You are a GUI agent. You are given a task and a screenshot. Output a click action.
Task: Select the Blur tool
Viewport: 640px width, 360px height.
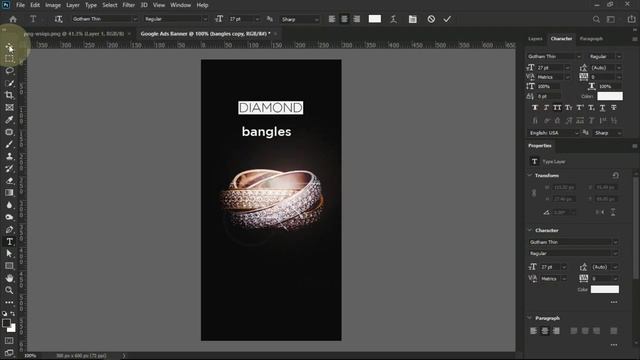[x=9, y=205]
